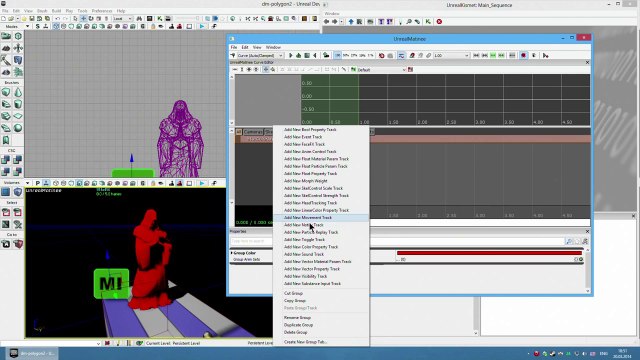Play in viewport button on top viewport
The height and width of the screenshot is (360, 640).
[x=202, y=27]
